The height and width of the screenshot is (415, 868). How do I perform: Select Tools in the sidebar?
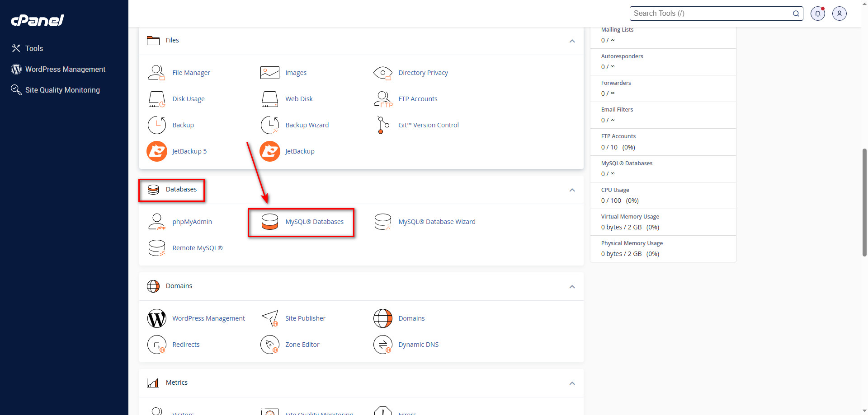pyautogui.click(x=34, y=48)
